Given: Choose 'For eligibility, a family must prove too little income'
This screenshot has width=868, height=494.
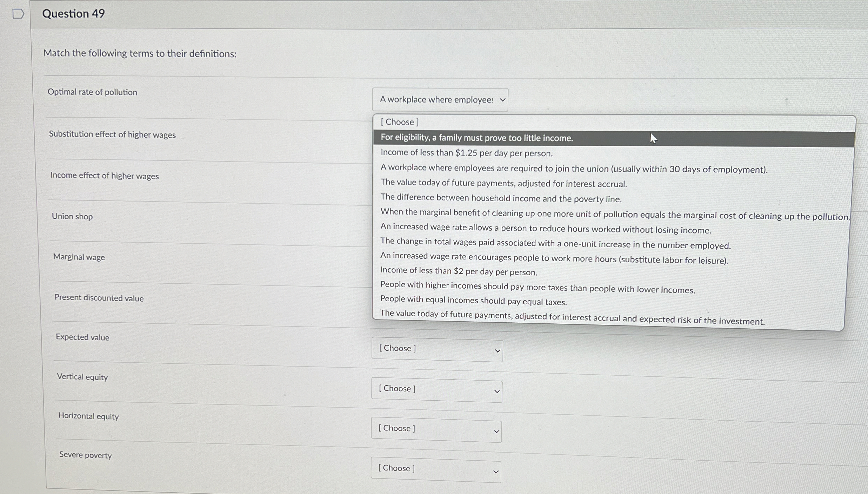Looking at the screenshot, I should pos(476,138).
